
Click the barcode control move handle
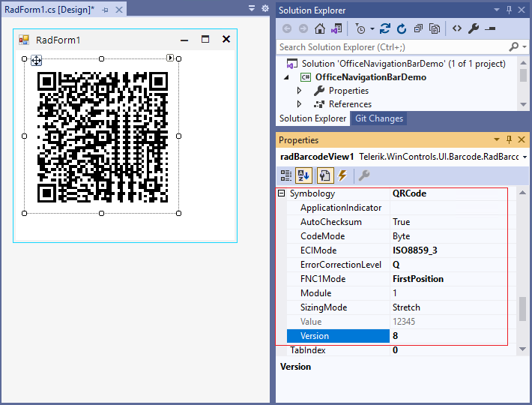click(x=36, y=61)
